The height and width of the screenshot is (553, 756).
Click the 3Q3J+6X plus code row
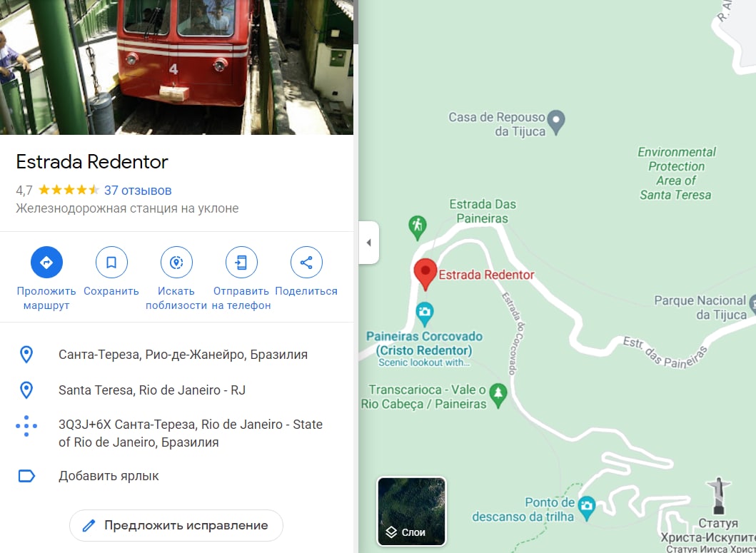[x=176, y=433]
